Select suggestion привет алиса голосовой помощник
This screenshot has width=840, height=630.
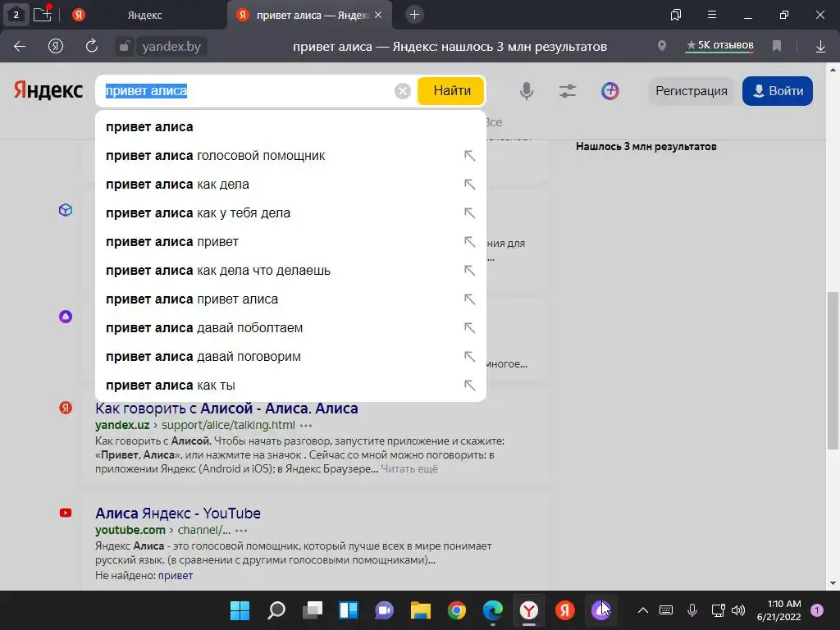point(290,156)
